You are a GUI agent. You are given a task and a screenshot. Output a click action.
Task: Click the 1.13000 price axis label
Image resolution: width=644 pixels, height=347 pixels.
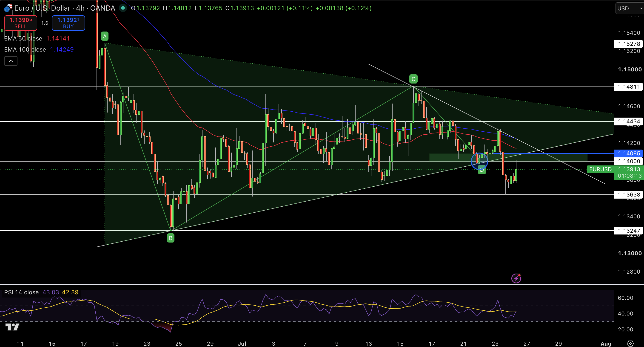tap(630, 253)
